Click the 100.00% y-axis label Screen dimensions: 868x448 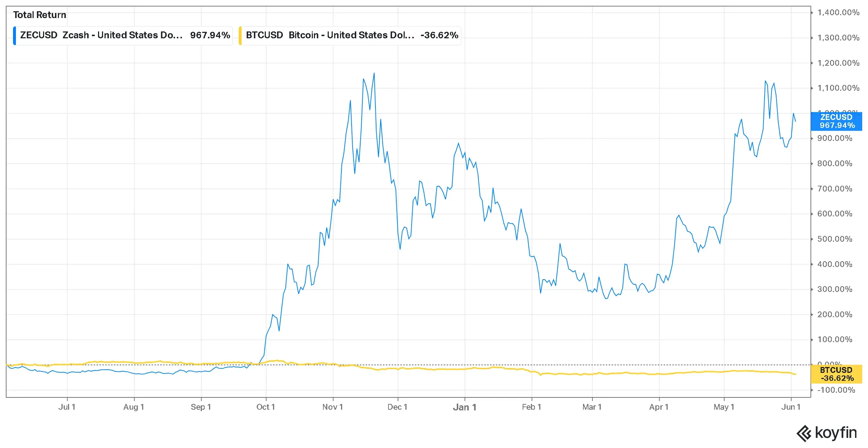coord(835,340)
